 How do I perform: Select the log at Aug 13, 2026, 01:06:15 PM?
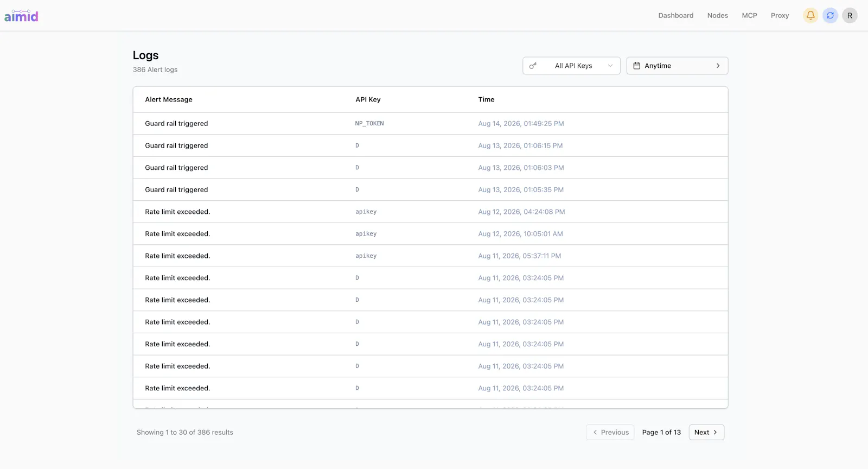(430, 145)
